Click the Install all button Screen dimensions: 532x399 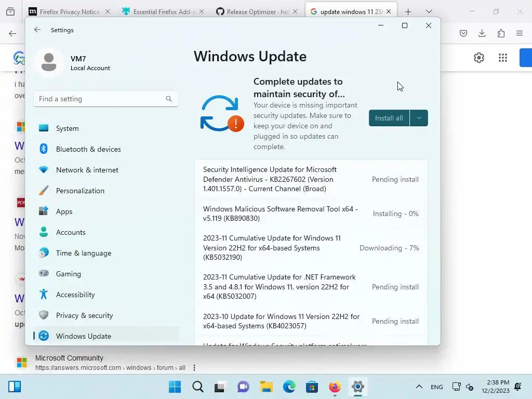pyautogui.click(x=389, y=118)
